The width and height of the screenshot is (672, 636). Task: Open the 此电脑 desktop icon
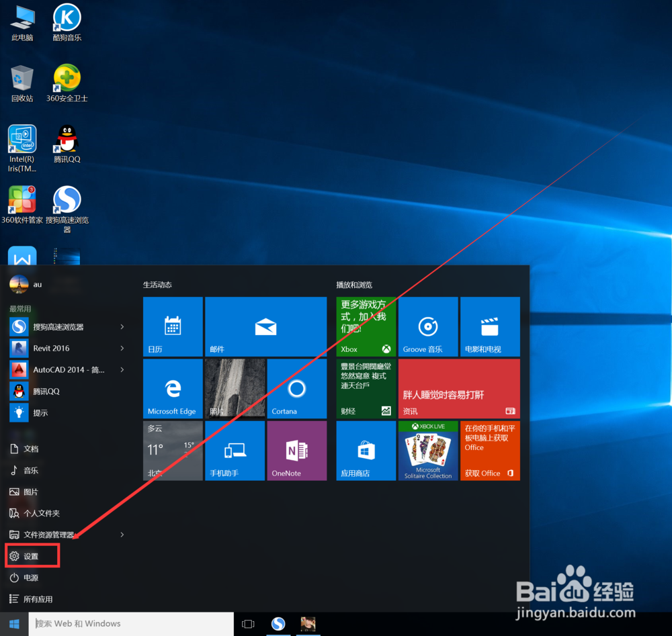(x=22, y=22)
